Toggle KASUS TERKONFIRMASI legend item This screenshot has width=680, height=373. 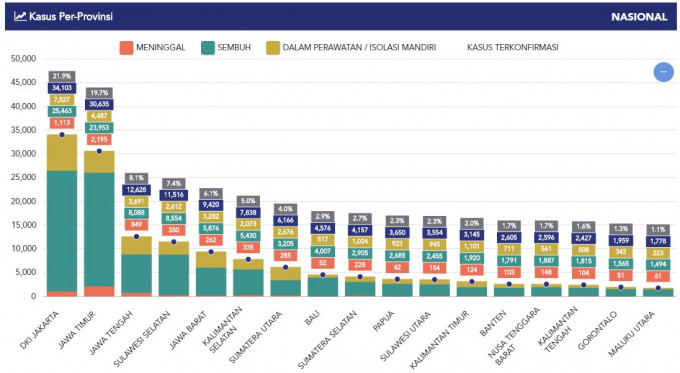click(513, 47)
